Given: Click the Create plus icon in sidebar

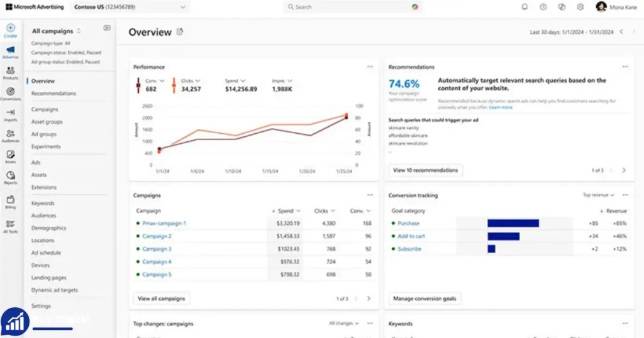Looking at the screenshot, I should click(x=11, y=28).
